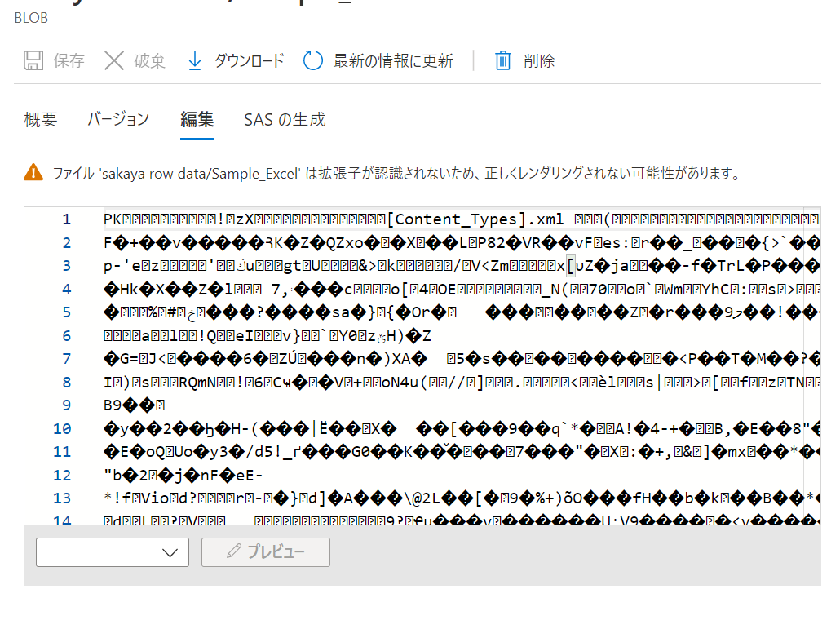Click the floppy disk save icon

pyautogui.click(x=33, y=60)
